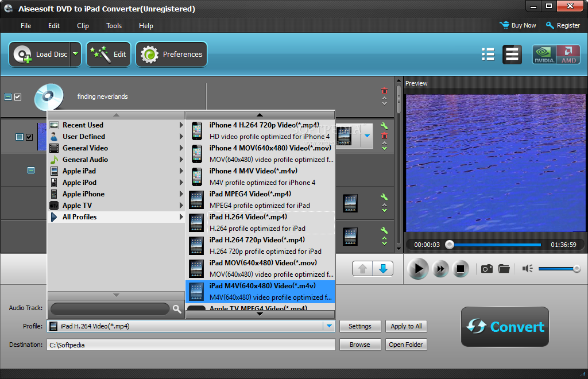Collapse the nested sub-title entry
This screenshot has width=588, height=379.
[x=31, y=171]
